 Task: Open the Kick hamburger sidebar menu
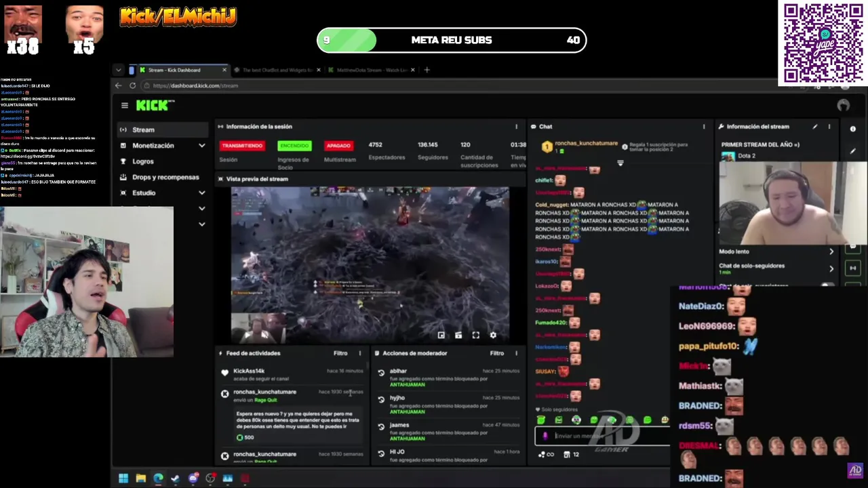(x=125, y=105)
